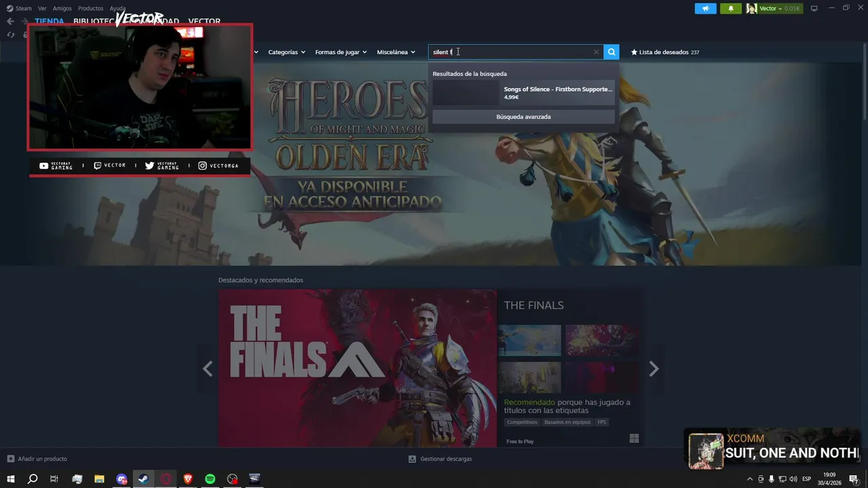
Task: Open Task View on the taskbar
Action: tap(54, 479)
